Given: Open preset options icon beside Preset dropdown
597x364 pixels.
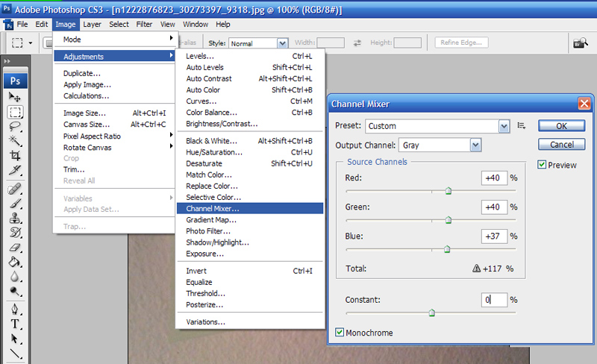Looking at the screenshot, I should tap(521, 126).
